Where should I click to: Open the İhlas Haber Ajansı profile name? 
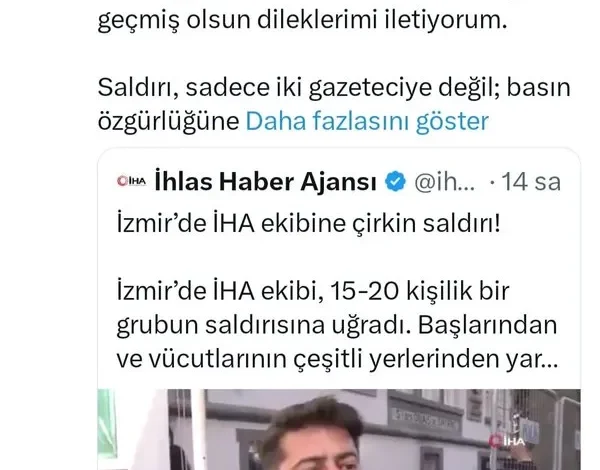266,181
